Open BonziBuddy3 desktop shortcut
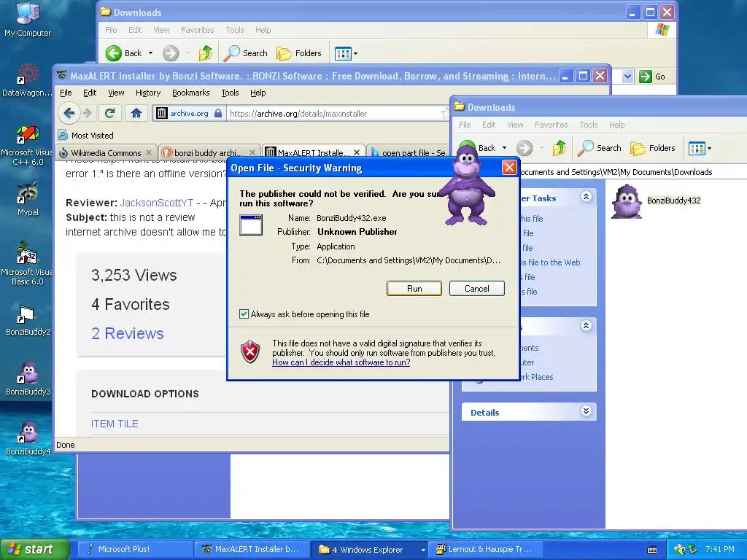 click(x=27, y=378)
